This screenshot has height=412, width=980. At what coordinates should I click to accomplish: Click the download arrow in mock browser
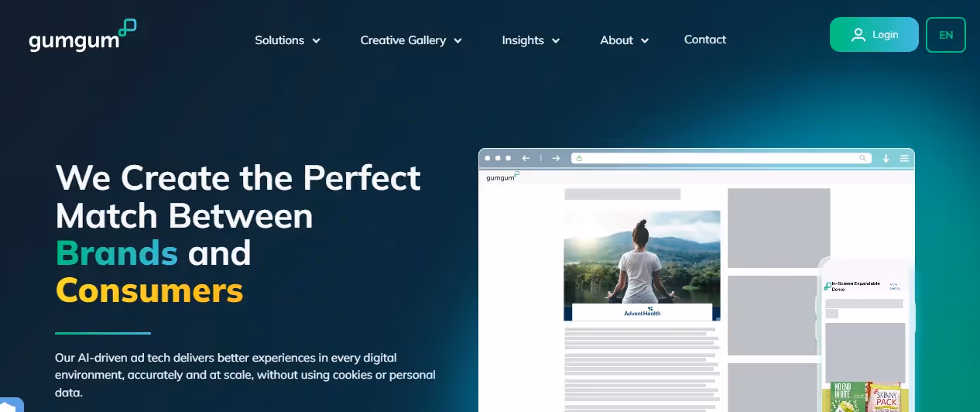886,158
